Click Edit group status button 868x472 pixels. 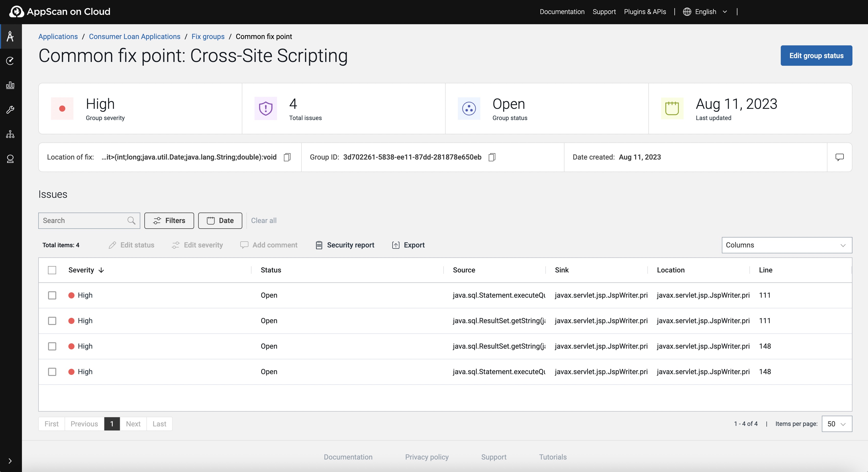[x=816, y=56]
